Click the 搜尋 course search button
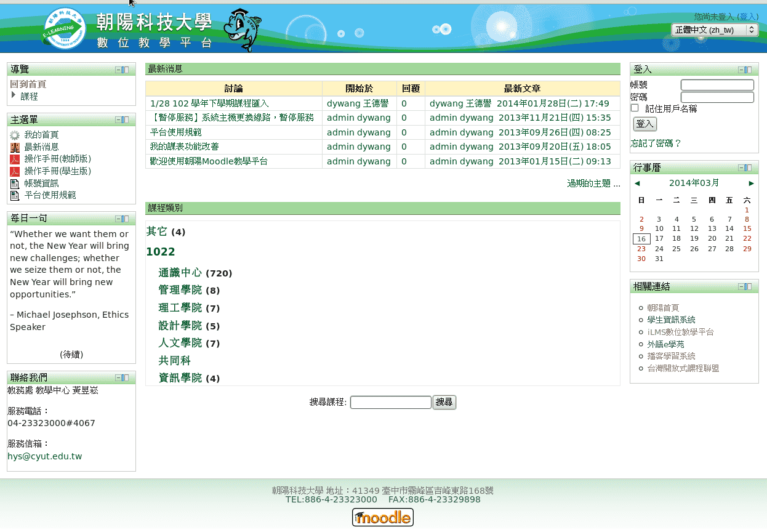Screen dimensions: 767x532 point(444,402)
